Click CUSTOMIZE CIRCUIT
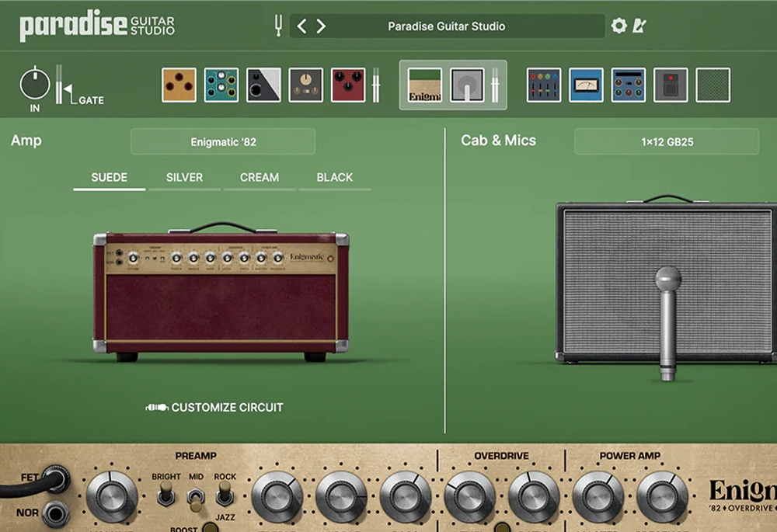This screenshot has width=777, height=532. pos(228,407)
